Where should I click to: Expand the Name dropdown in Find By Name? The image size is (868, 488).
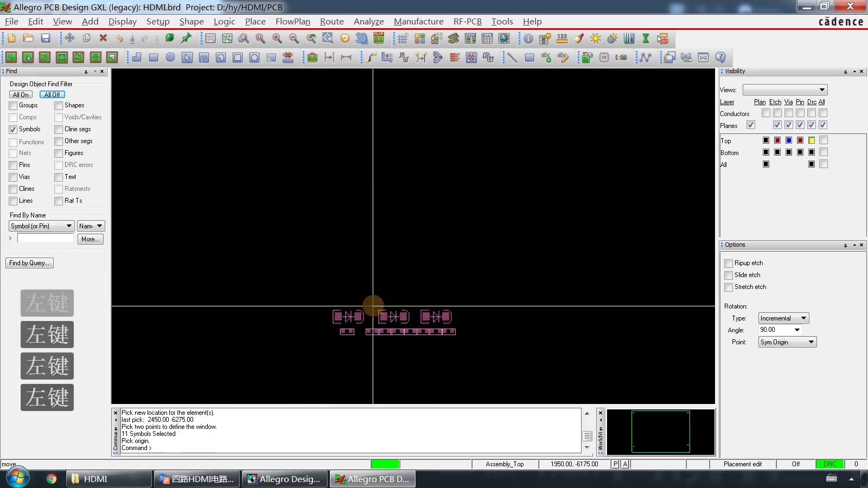tap(91, 226)
